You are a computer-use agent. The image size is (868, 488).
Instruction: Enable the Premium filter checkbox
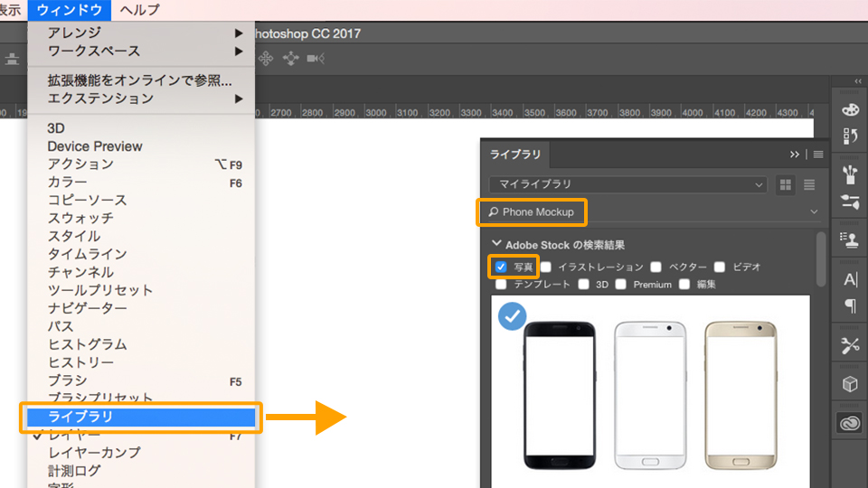click(621, 285)
